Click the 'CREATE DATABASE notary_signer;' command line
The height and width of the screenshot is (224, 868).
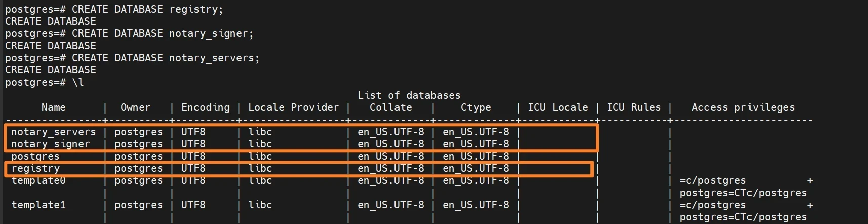(162, 33)
